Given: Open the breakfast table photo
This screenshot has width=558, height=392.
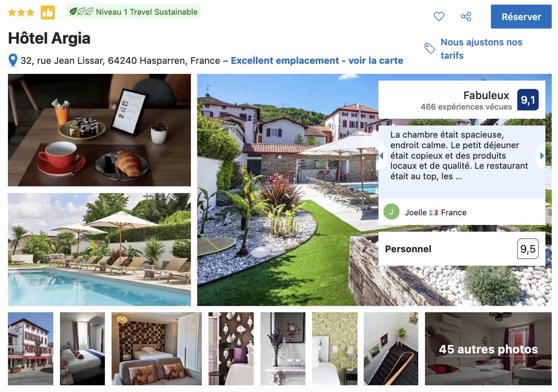Looking at the screenshot, I should click(x=99, y=130).
